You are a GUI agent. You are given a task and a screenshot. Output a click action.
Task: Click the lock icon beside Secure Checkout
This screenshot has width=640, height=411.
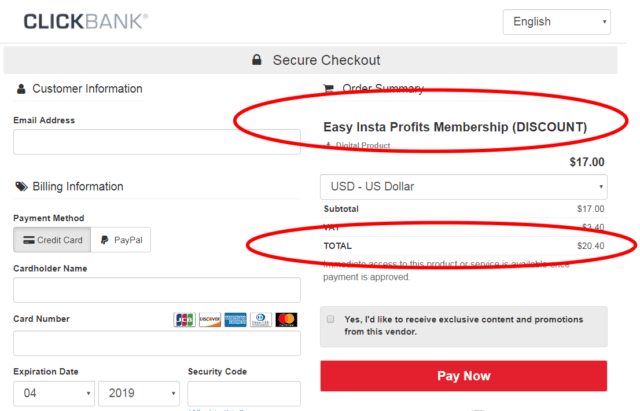point(257,60)
